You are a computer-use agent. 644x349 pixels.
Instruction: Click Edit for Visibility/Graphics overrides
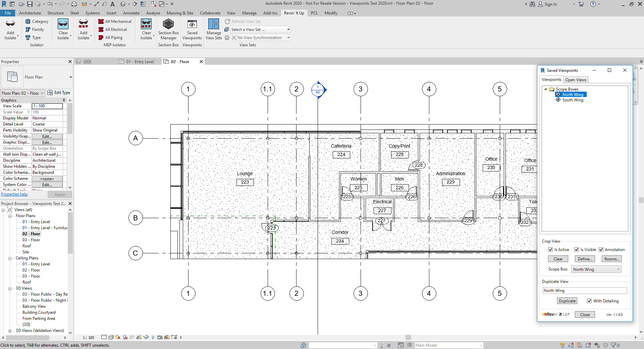[x=47, y=137]
